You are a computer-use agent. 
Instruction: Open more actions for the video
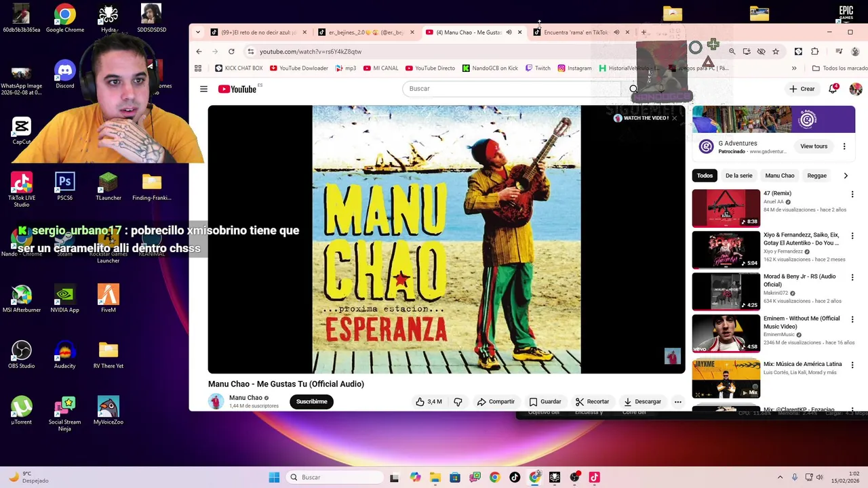click(x=677, y=402)
